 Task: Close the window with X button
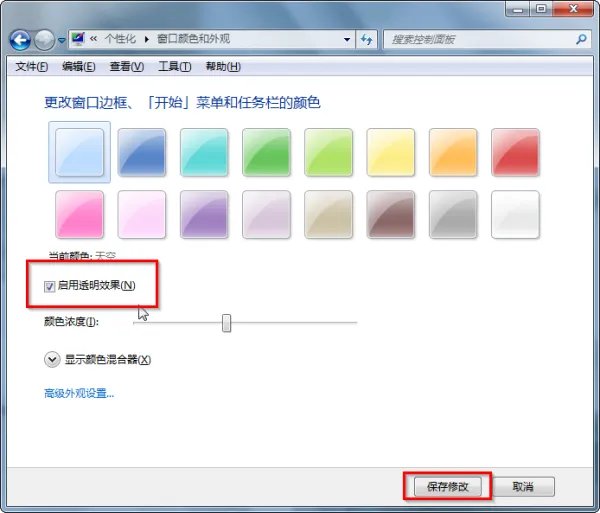point(573,9)
